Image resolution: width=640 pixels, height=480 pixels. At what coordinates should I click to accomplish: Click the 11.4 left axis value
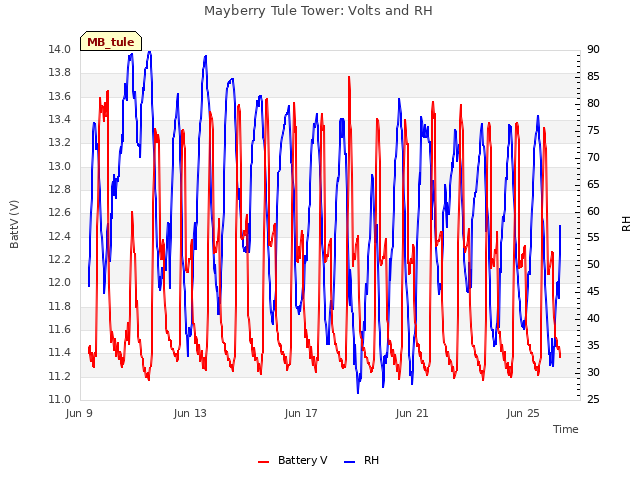tap(60, 352)
